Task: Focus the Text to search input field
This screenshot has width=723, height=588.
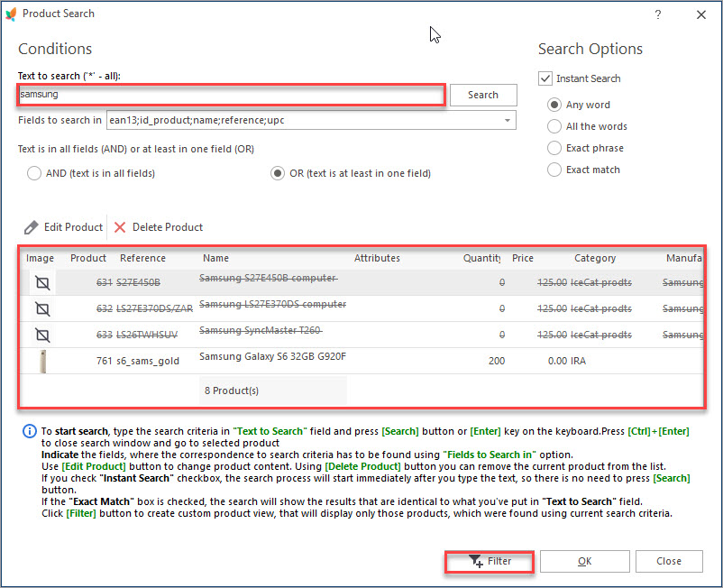Action: (x=232, y=95)
